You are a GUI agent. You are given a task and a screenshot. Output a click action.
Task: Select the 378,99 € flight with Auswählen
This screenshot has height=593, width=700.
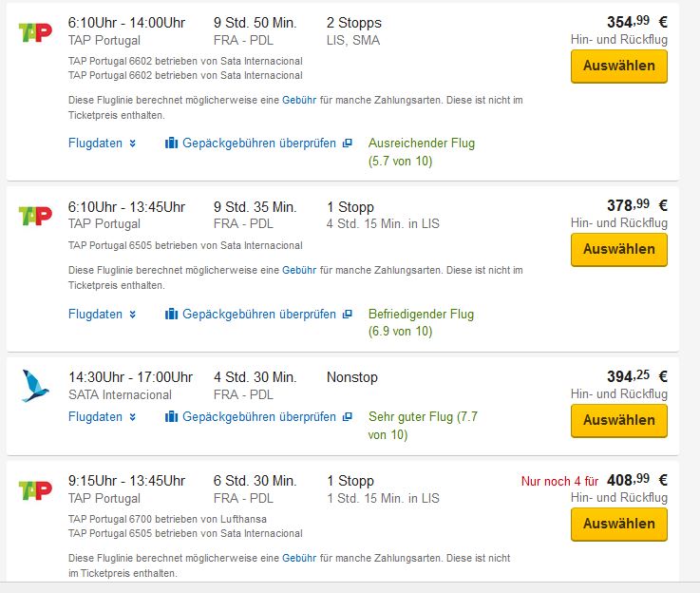click(618, 250)
